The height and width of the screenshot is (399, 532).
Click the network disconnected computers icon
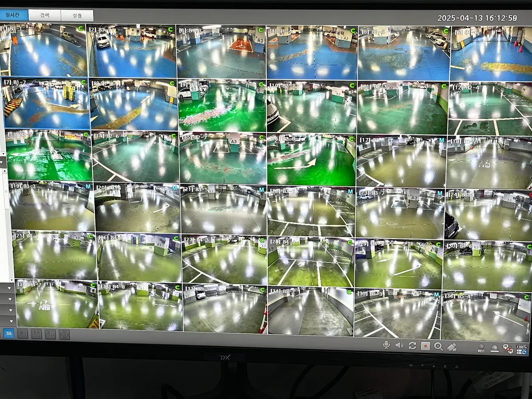coord(508,349)
